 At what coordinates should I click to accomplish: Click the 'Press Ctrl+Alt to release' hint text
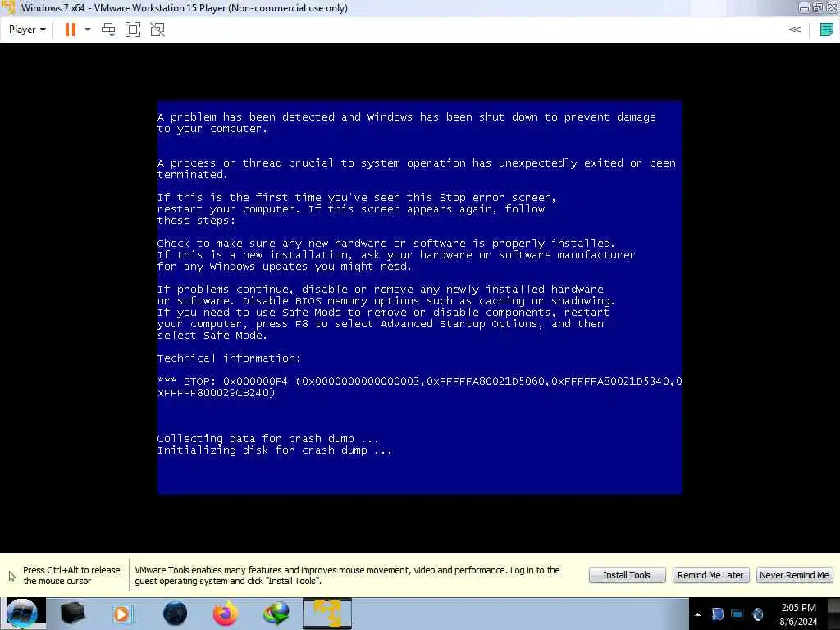click(x=71, y=575)
